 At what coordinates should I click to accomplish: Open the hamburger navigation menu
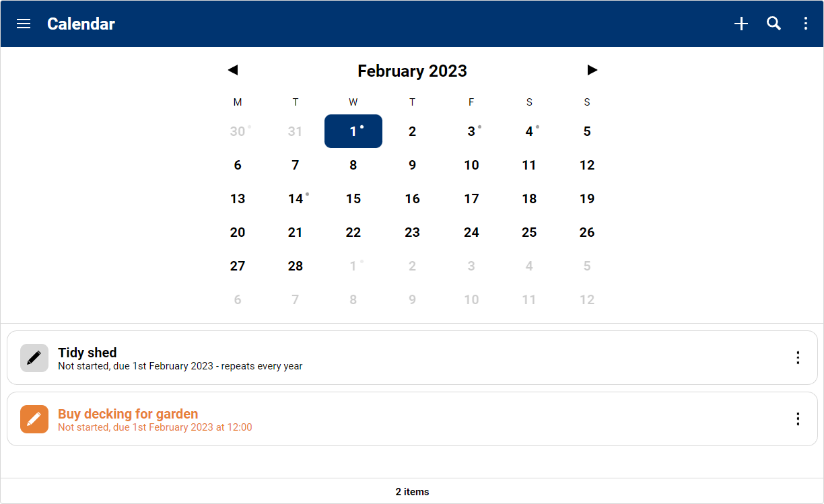[x=24, y=24]
